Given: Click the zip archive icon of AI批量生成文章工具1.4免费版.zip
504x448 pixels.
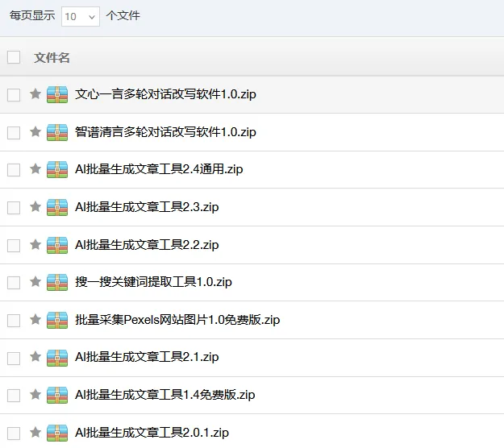Looking at the screenshot, I should click(57, 395).
